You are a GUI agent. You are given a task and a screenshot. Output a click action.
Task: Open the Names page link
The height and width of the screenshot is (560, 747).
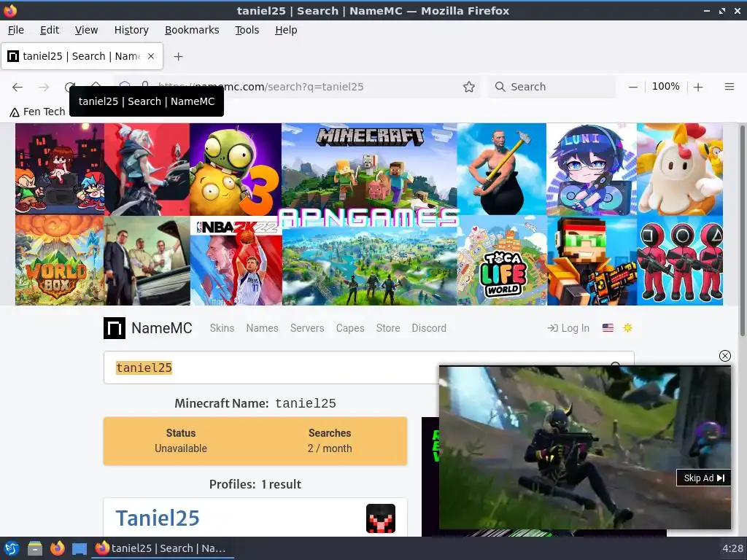point(262,328)
